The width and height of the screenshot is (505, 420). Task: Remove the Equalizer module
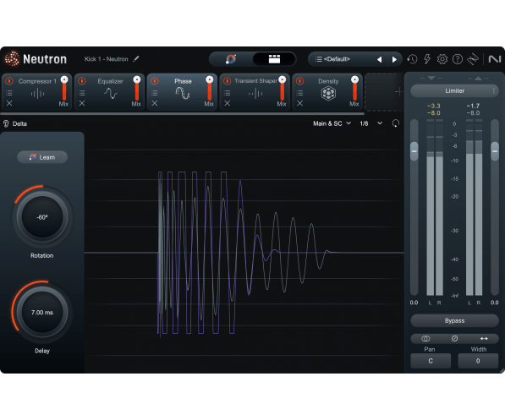coord(82,103)
